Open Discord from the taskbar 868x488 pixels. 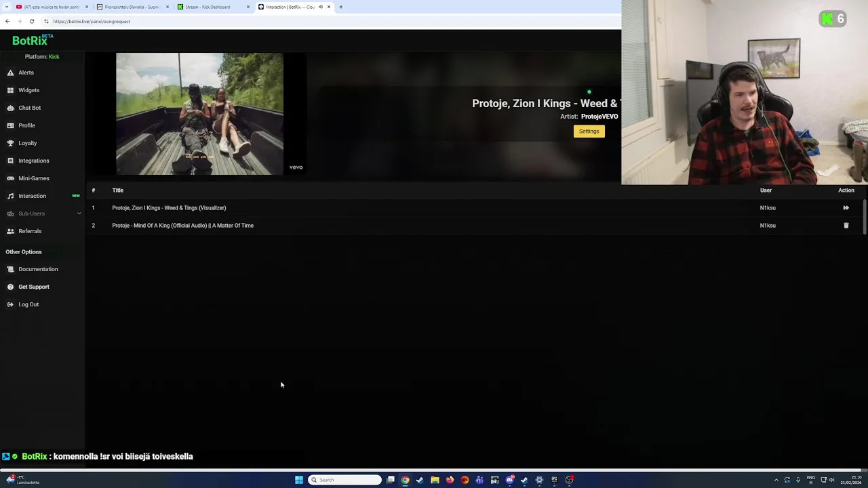coord(509,480)
